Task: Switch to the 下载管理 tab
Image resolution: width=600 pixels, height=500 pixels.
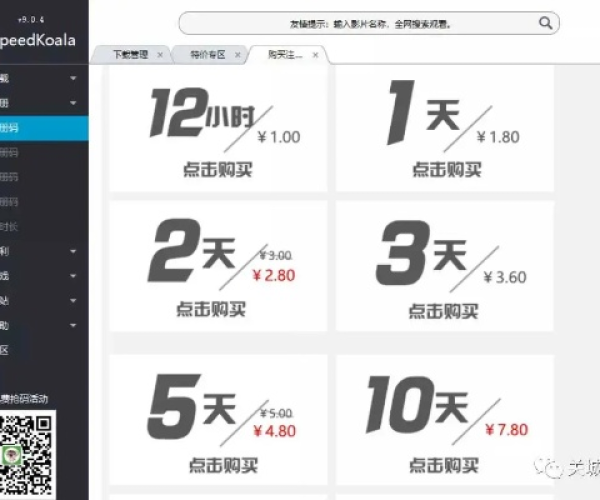Action: [x=130, y=55]
